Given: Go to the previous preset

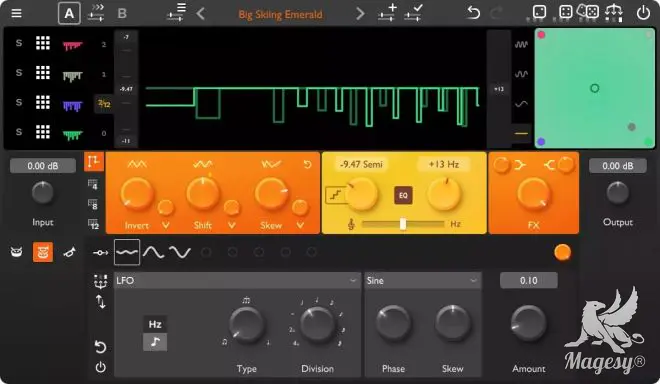Looking at the screenshot, I should pyautogui.click(x=201, y=14).
